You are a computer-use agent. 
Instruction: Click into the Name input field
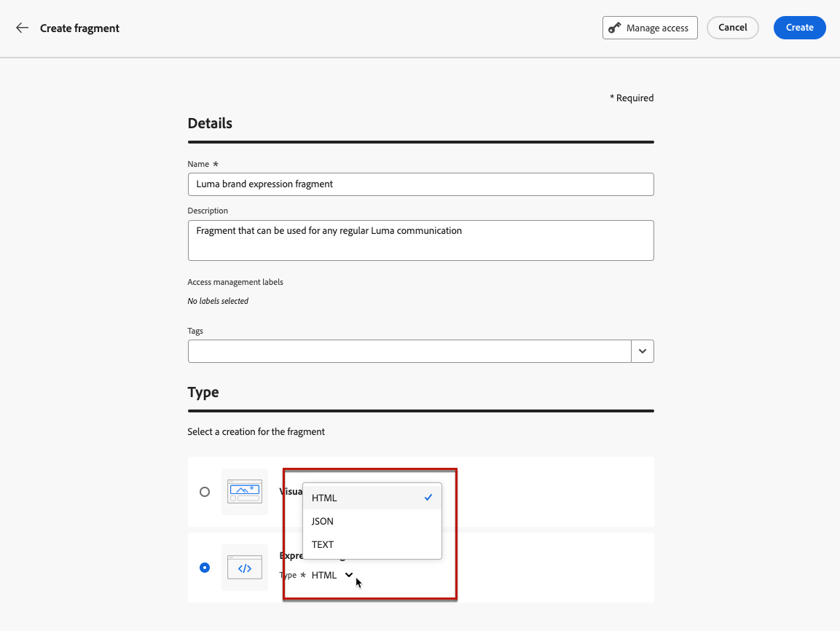coord(420,184)
